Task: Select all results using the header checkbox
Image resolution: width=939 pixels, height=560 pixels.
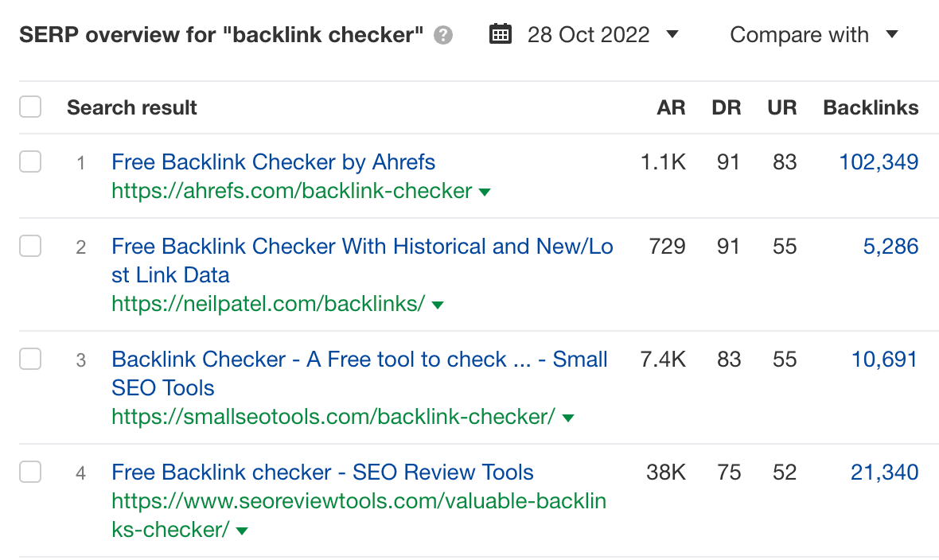Action: (29, 106)
